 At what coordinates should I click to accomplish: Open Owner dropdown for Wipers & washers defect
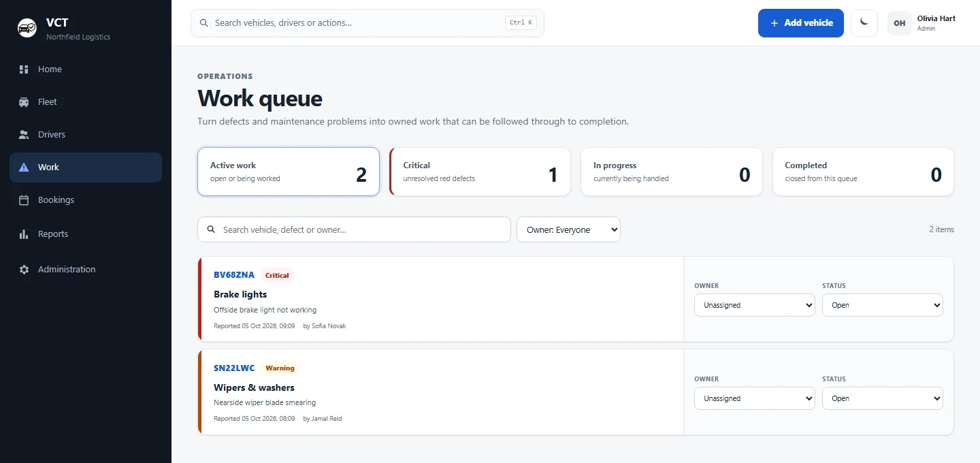[x=755, y=398]
